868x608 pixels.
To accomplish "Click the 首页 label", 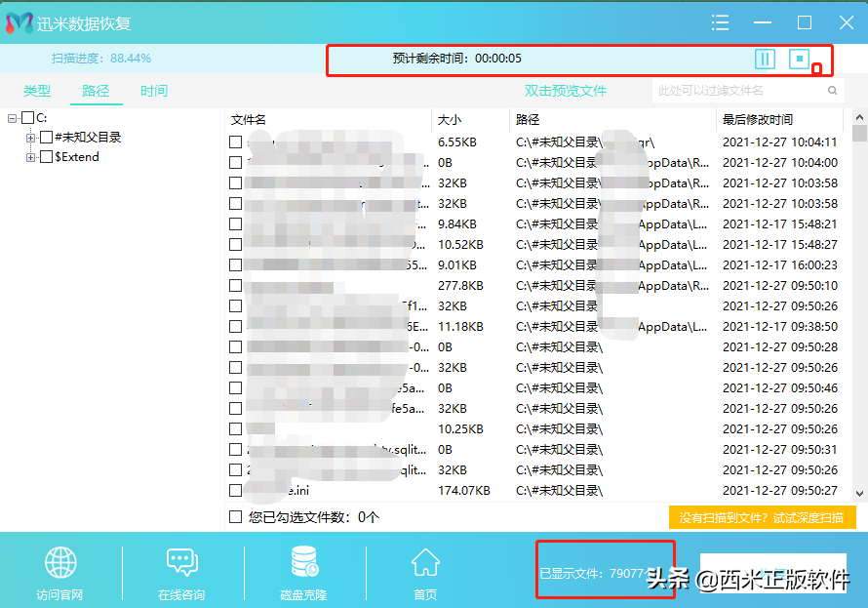I will tap(425, 594).
